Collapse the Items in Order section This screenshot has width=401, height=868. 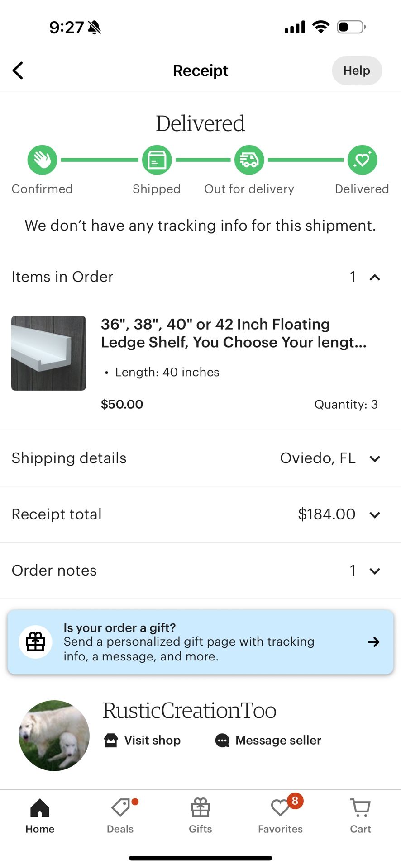(374, 277)
